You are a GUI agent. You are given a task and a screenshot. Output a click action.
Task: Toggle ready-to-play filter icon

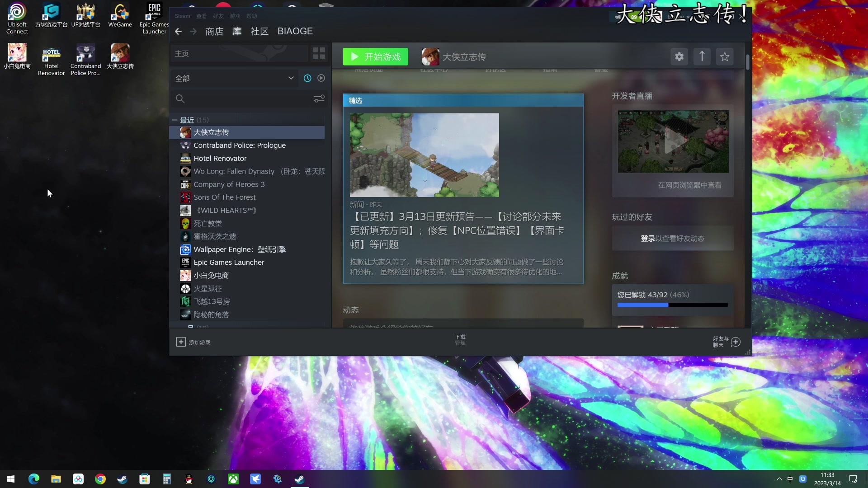tap(321, 78)
